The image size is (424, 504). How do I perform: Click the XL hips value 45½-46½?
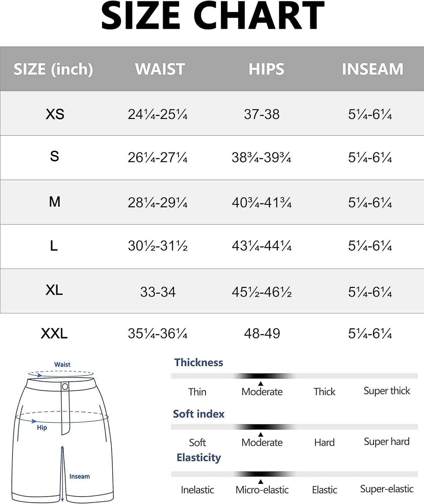[x=262, y=292]
